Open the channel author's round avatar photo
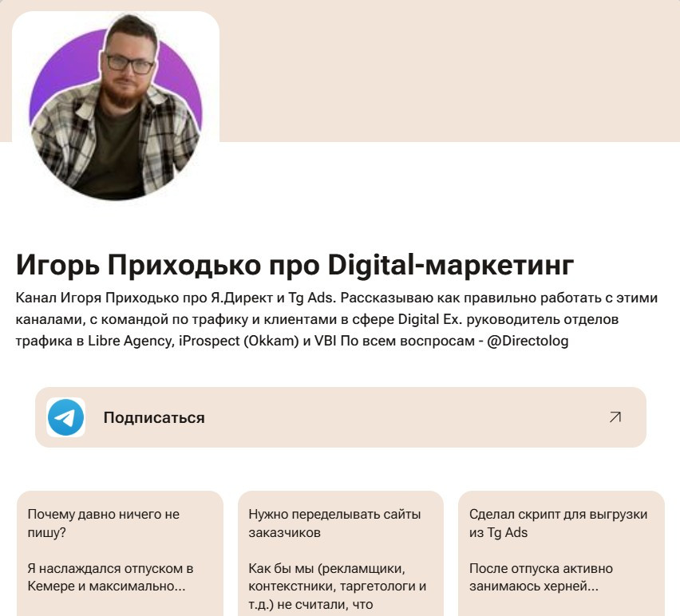 (116, 109)
